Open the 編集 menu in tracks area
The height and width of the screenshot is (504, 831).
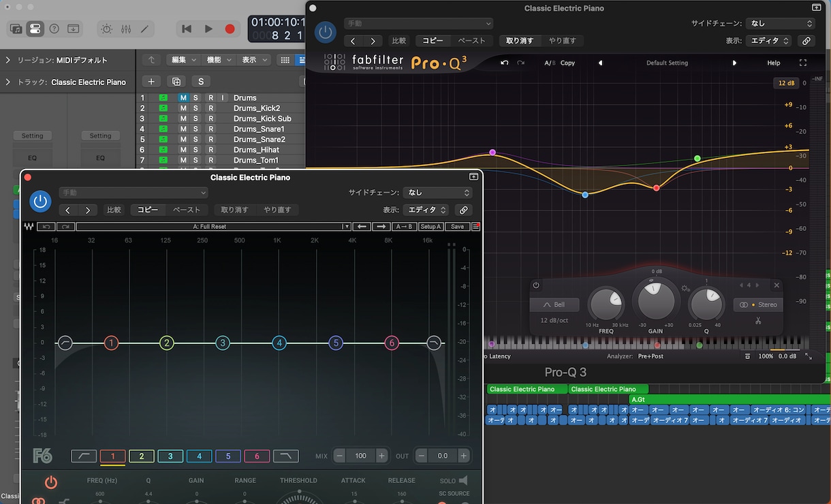tap(183, 60)
